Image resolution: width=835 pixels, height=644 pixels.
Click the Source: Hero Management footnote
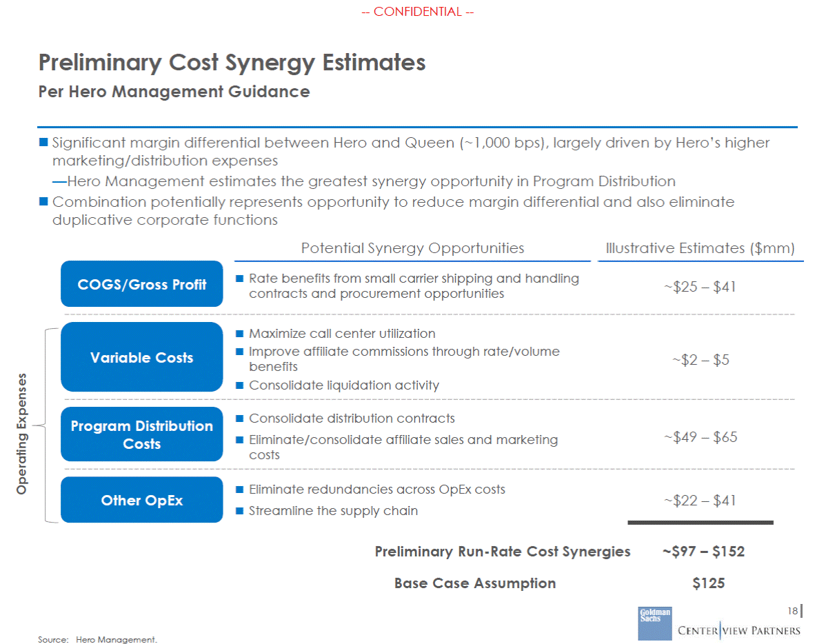97,640
